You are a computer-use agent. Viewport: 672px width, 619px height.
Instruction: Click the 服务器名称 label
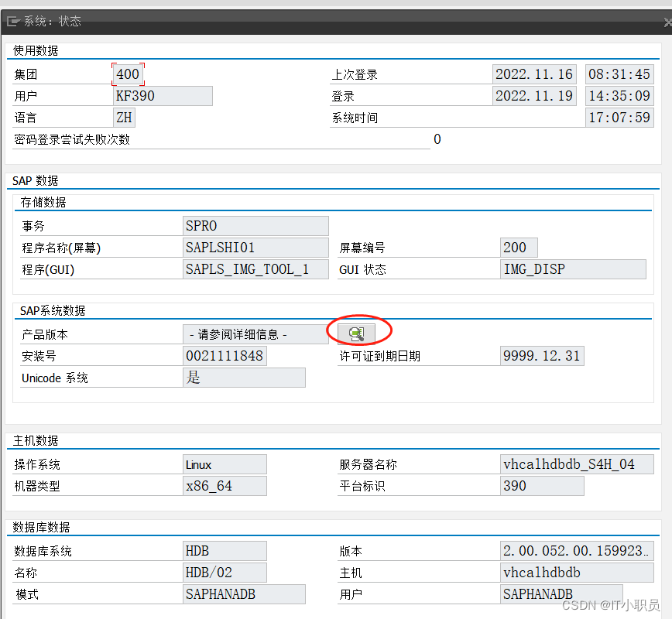click(x=369, y=464)
